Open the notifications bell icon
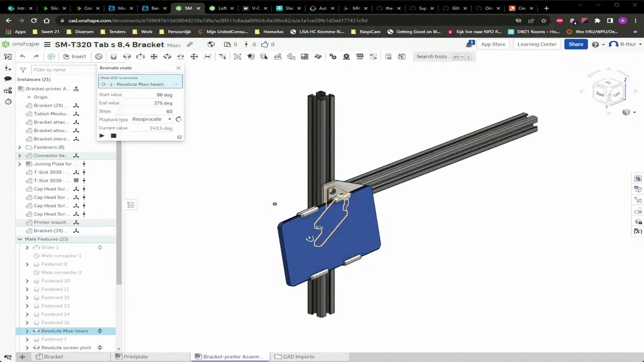 470,44
